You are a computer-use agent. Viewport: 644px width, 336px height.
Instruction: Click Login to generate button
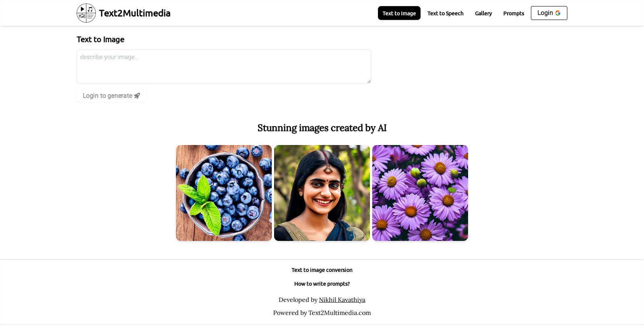pos(111,95)
